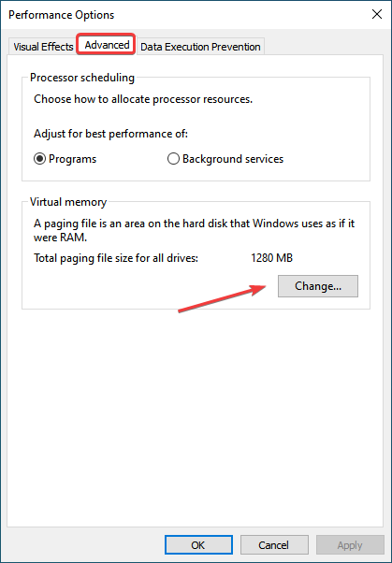The width and height of the screenshot is (392, 563).
Task: Select the Programs radio button
Action: (39, 159)
